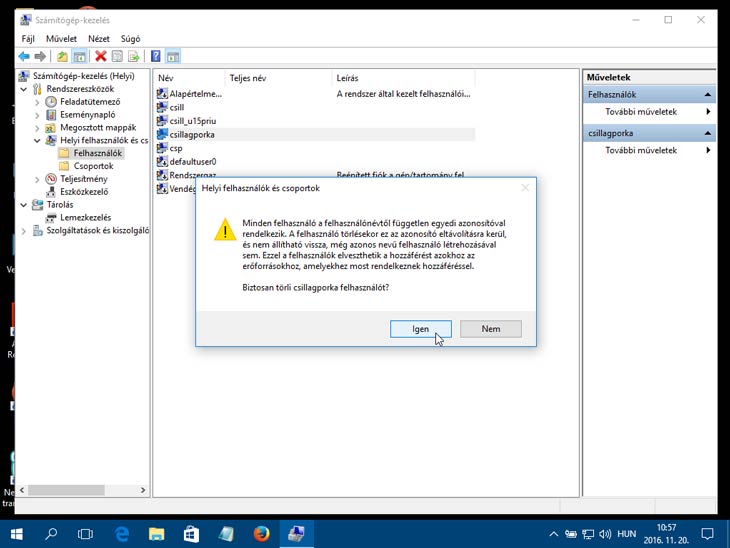Viewport: 730px width, 548px height.
Task: Open Microsoft Edge from the taskbar
Action: coord(122,534)
